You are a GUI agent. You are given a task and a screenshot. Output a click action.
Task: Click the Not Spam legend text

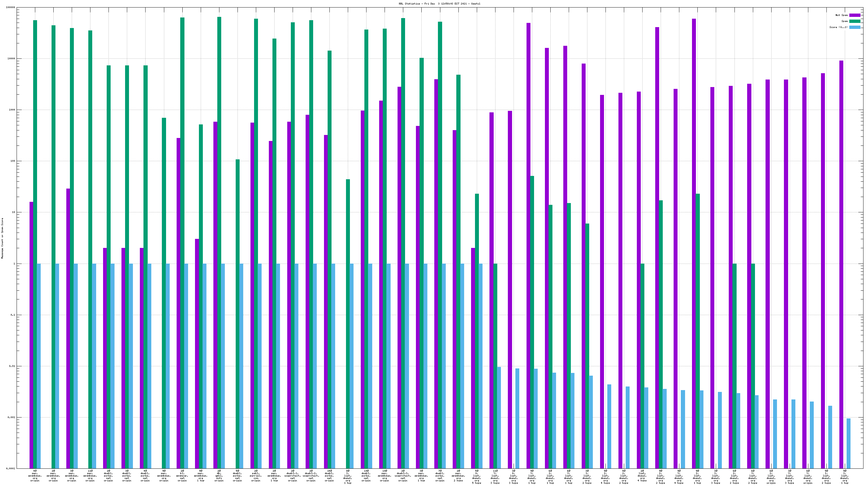(x=841, y=15)
